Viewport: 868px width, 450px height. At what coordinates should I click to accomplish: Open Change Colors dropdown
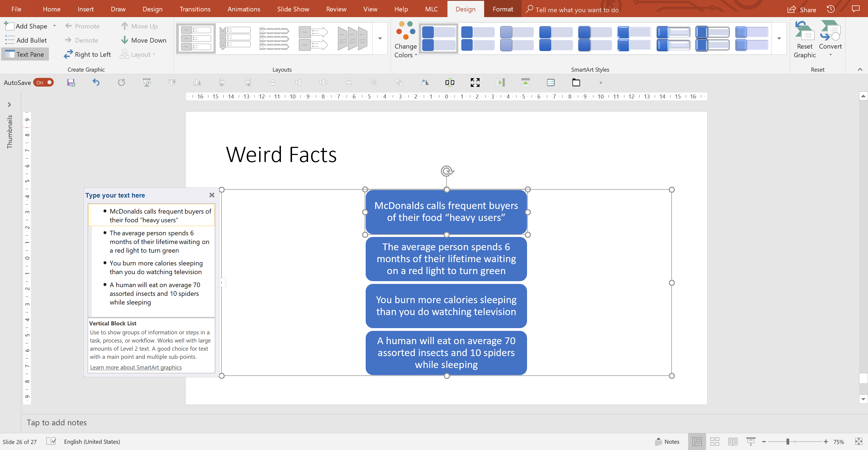point(406,39)
